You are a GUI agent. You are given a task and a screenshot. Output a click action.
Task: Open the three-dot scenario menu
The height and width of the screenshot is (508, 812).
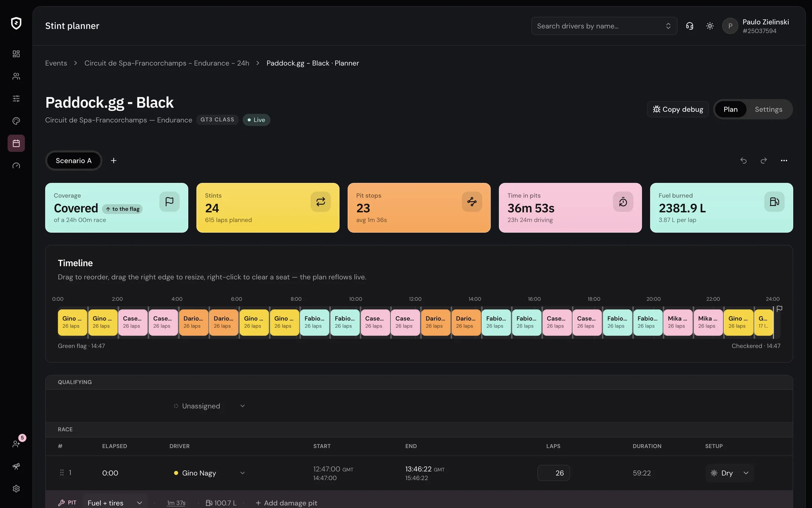[784, 160]
